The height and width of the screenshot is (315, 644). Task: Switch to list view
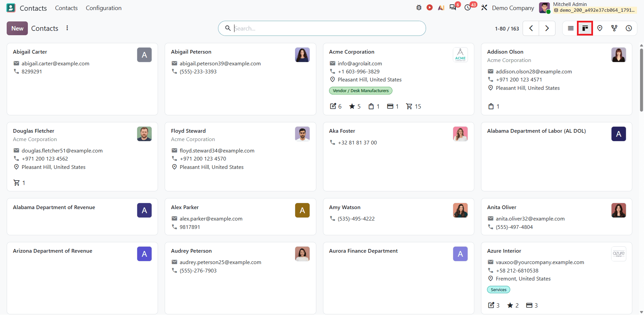point(571,28)
